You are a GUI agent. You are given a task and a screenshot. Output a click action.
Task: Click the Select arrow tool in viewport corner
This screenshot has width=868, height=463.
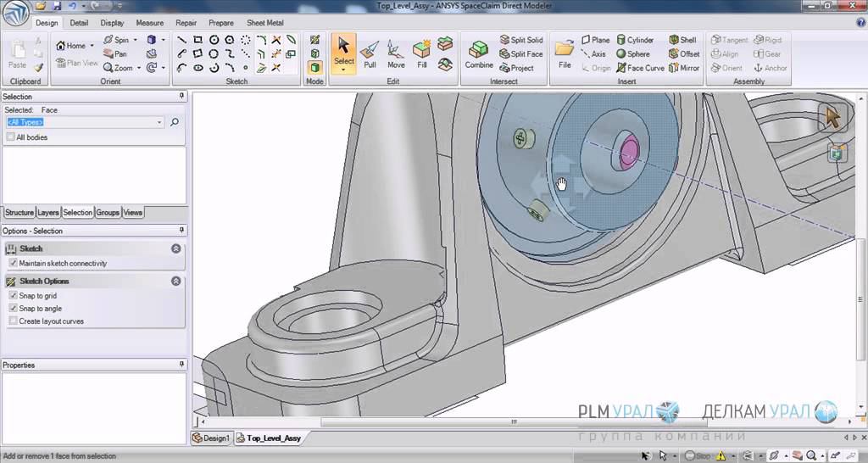[833, 117]
